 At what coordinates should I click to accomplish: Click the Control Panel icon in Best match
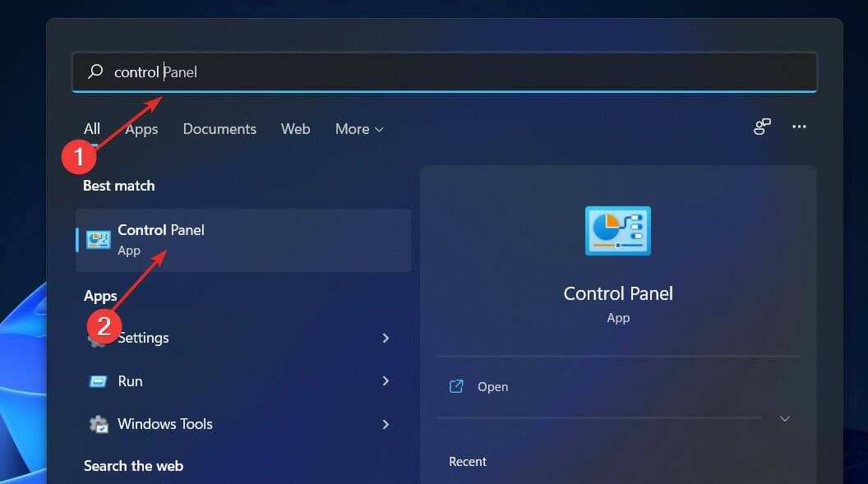(100, 239)
